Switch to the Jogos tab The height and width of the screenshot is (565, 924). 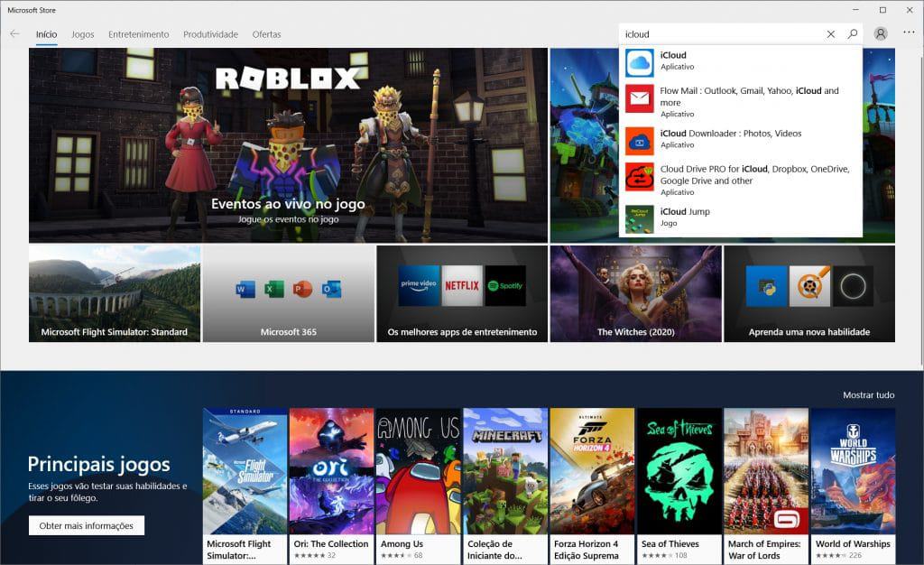[x=82, y=34]
